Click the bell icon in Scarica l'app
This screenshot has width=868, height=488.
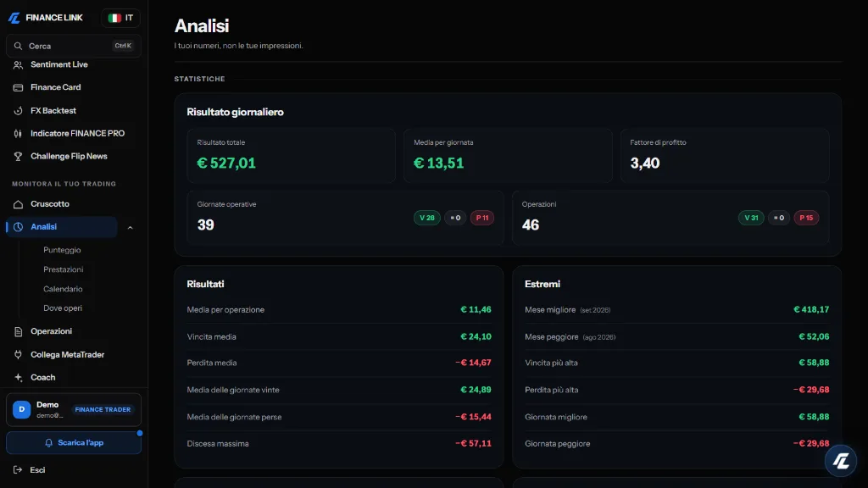coord(48,442)
